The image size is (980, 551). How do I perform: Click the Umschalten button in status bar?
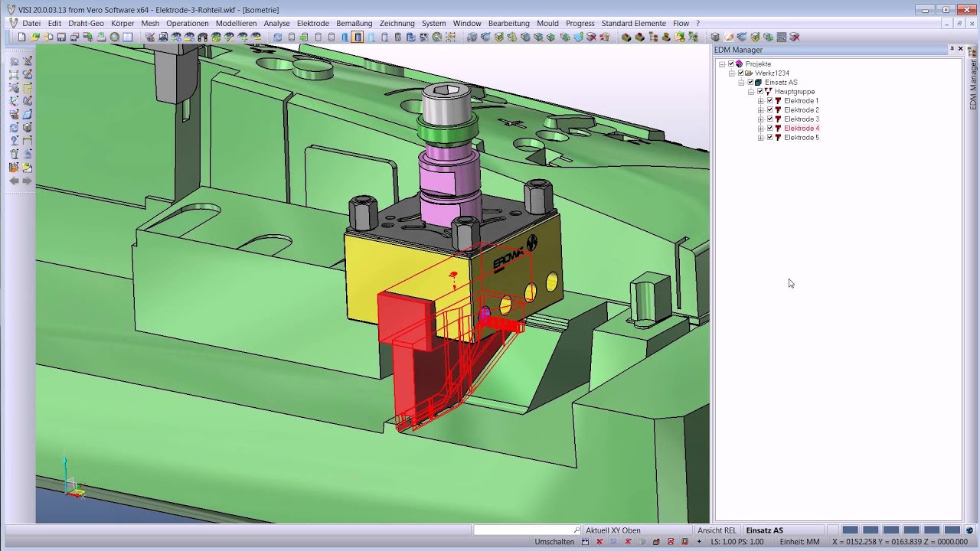pos(554,542)
